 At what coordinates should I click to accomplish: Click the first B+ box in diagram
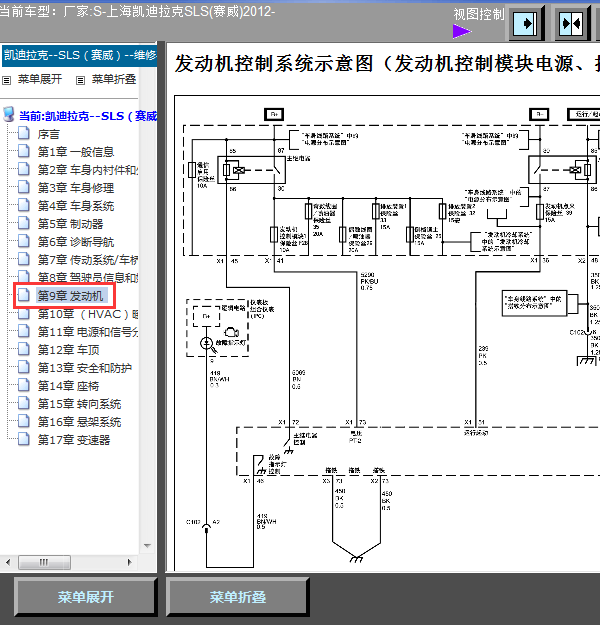pos(274,114)
